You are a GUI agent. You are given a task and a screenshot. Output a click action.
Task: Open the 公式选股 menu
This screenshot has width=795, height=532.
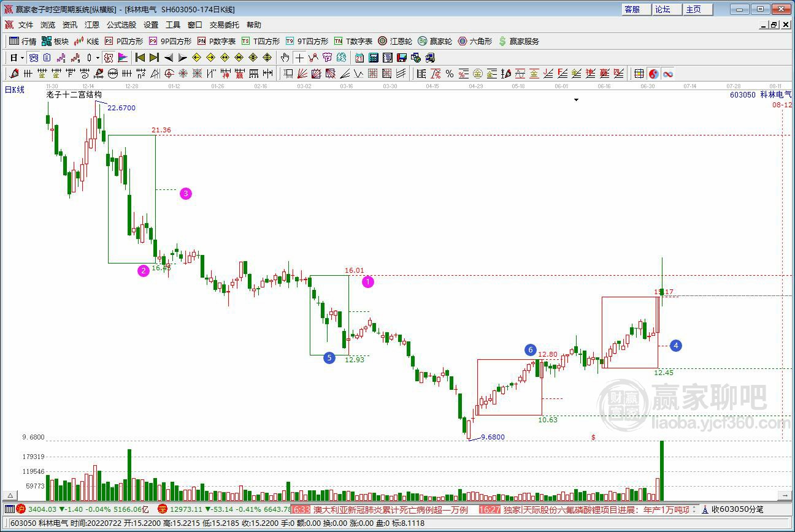[x=121, y=25]
